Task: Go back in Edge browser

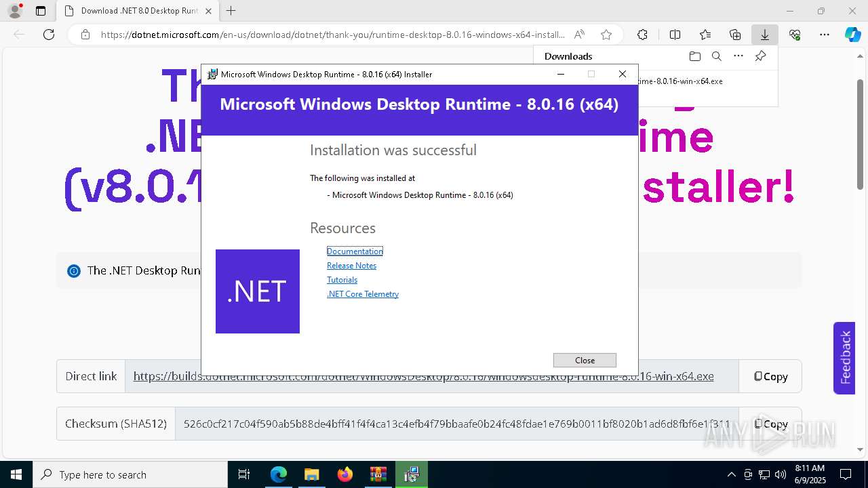Action: (x=19, y=35)
